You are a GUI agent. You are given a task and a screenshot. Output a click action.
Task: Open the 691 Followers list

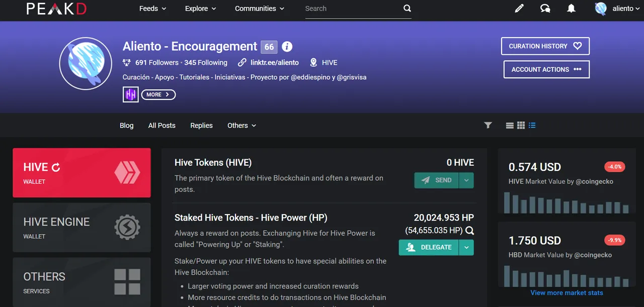coord(157,63)
